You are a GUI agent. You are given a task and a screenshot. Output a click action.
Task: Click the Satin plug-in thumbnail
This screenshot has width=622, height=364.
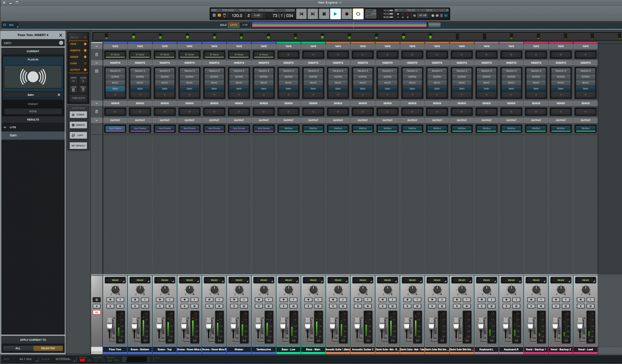pos(33,77)
